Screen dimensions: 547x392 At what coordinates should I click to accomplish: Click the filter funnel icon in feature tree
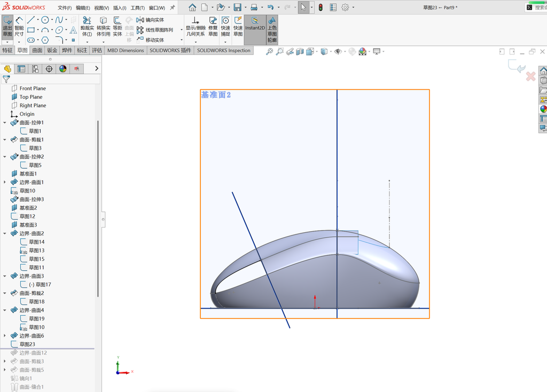(6, 79)
